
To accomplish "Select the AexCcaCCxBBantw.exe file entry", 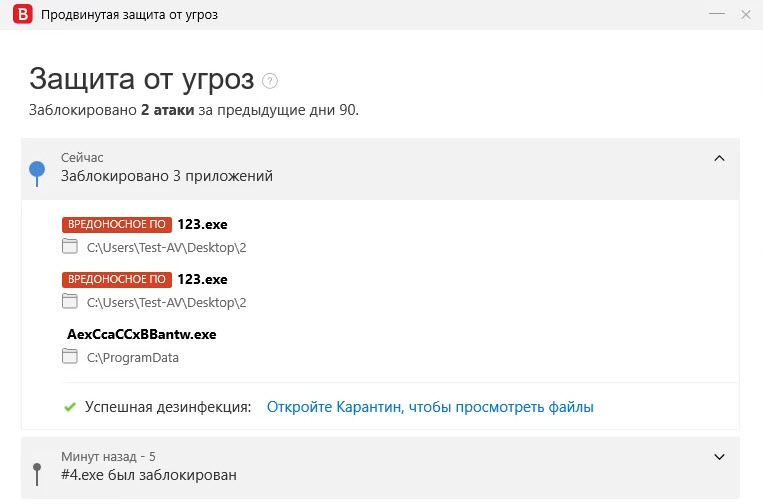I will coord(141,334).
